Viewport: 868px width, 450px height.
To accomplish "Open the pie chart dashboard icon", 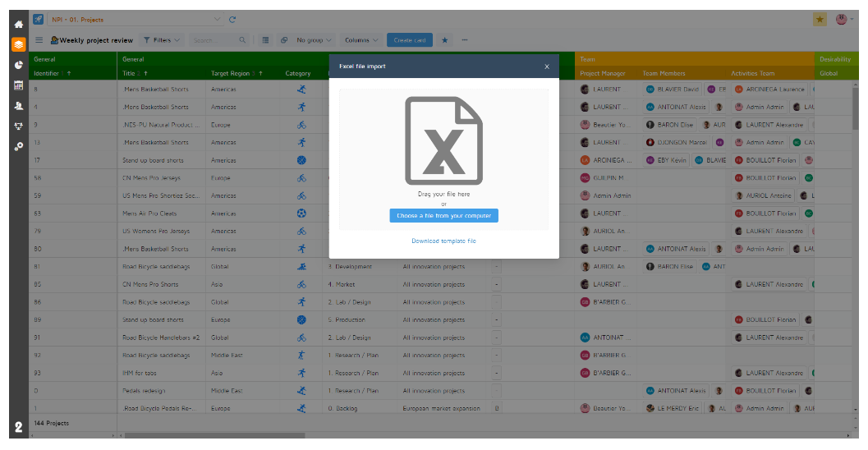I will point(18,65).
